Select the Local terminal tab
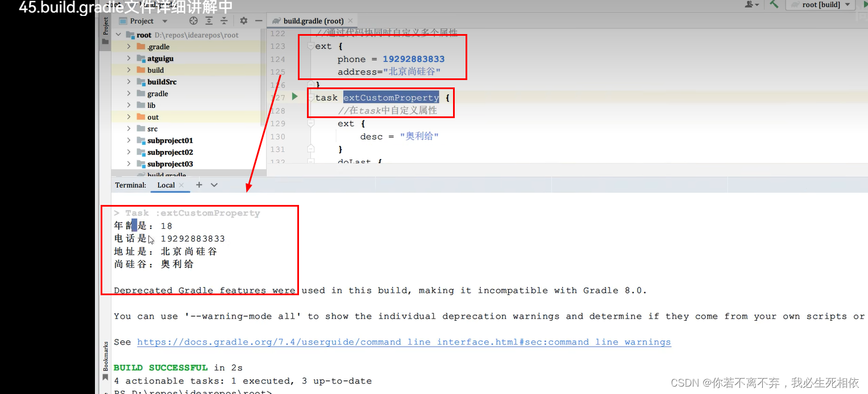Image resolution: width=868 pixels, height=394 pixels. [166, 185]
